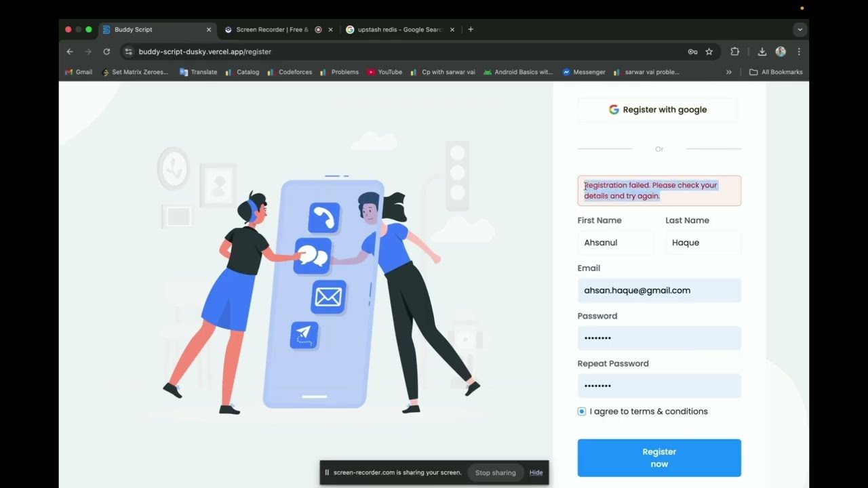Open site information icon in address bar
868x488 pixels.
[128, 52]
